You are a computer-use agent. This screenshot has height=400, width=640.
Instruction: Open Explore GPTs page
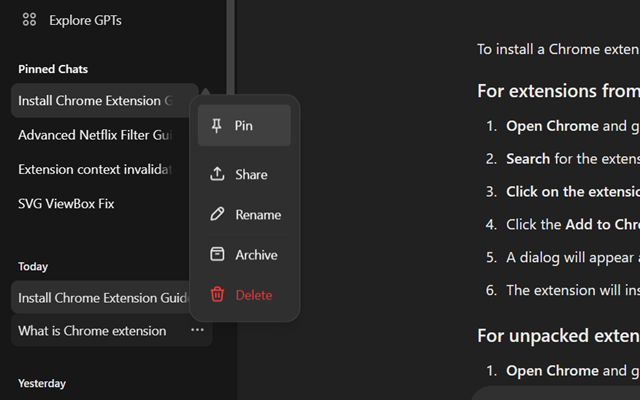[x=85, y=19]
